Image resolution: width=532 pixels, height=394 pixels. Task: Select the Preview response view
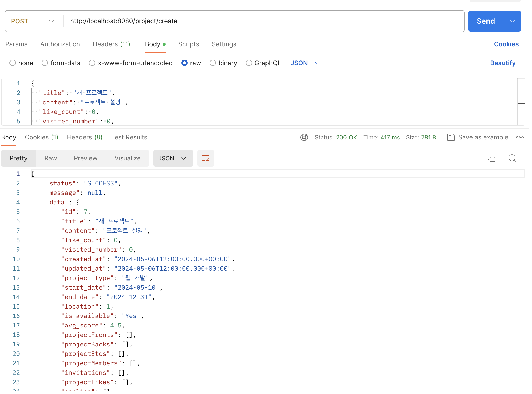(x=86, y=158)
